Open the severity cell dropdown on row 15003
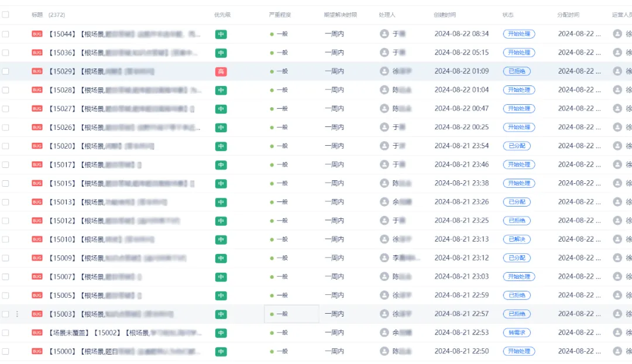The image size is (632, 364). point(291,314)
